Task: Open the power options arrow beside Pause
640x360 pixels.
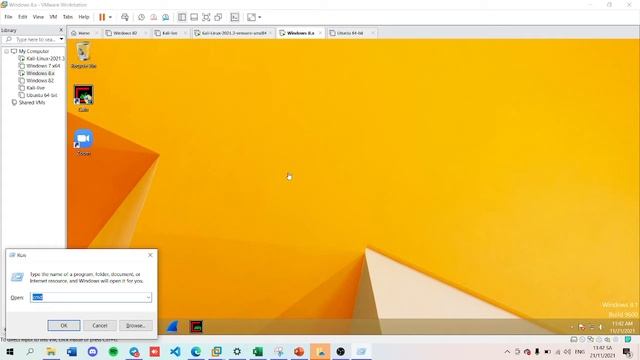Action: [110, 17]
